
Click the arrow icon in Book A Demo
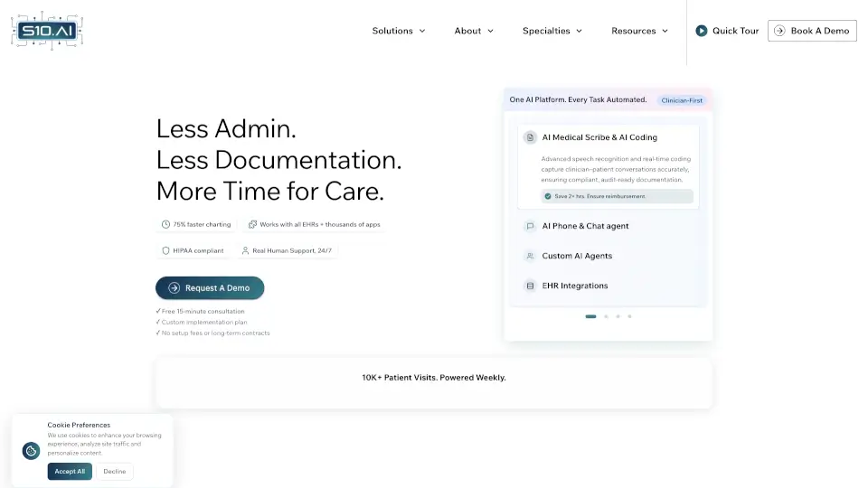click(x=779, y=31)
